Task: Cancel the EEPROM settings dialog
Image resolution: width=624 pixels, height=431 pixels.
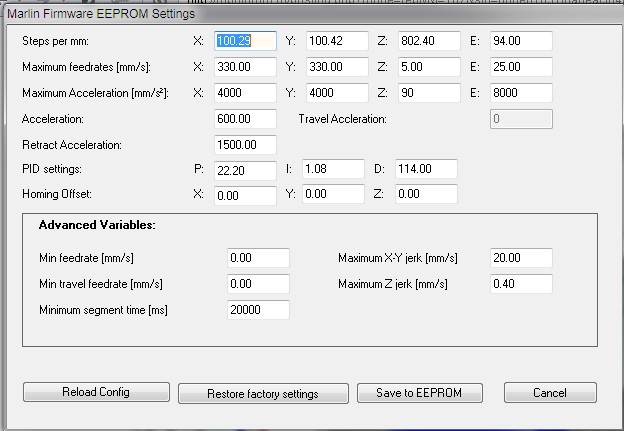Action: coord(550,392)
